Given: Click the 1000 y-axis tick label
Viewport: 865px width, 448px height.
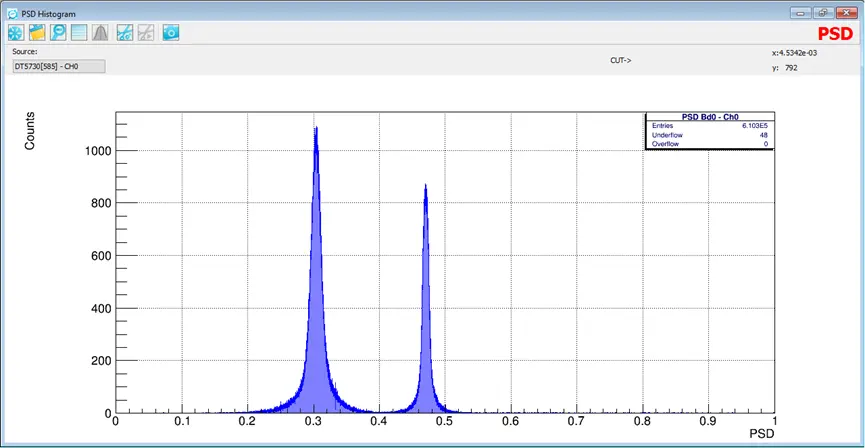Looking at the screenshot, I should [x=98, y=151].
